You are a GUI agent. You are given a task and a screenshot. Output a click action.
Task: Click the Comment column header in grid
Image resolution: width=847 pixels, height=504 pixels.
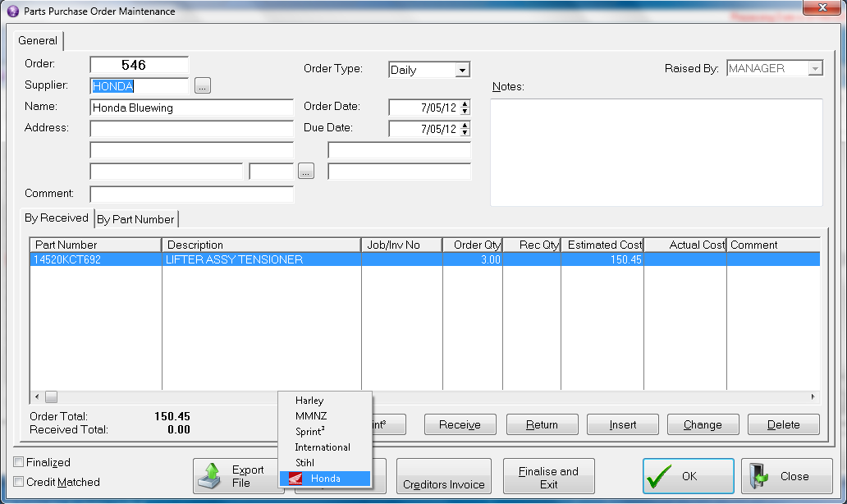[773, 245]
